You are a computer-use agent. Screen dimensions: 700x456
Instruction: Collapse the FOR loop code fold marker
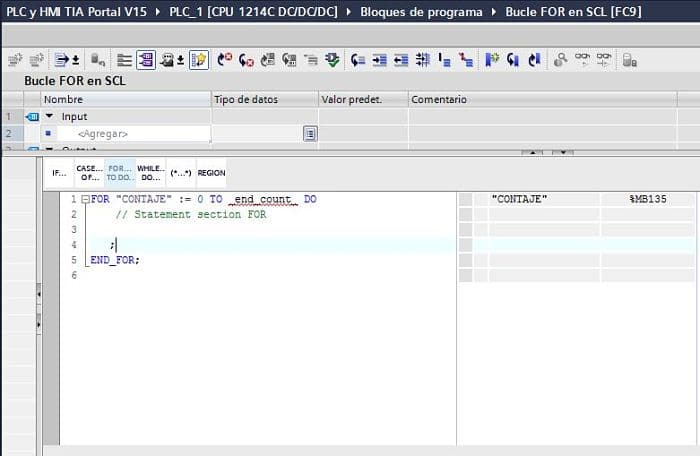click(x=85, y=200)
